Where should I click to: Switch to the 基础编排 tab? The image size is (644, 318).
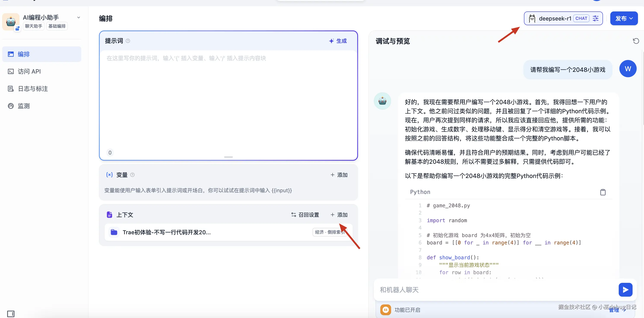[57, 26]
